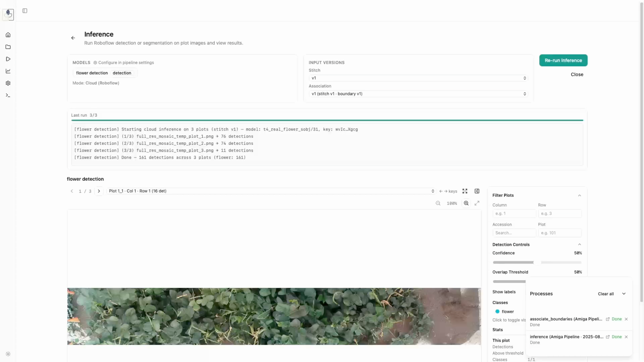This screenshot has height=362, width=644.
Task: Click the play/run icon in sidebar
Action: (8, 59)
